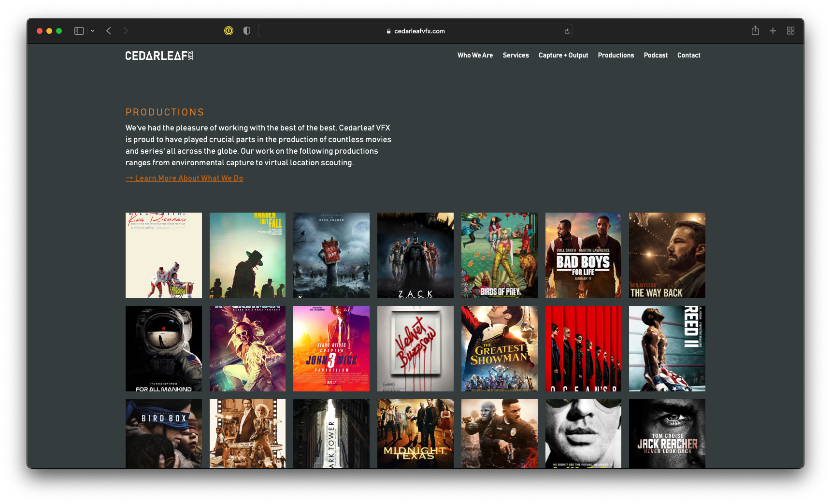Open the Productions menu item

[616, 55]
